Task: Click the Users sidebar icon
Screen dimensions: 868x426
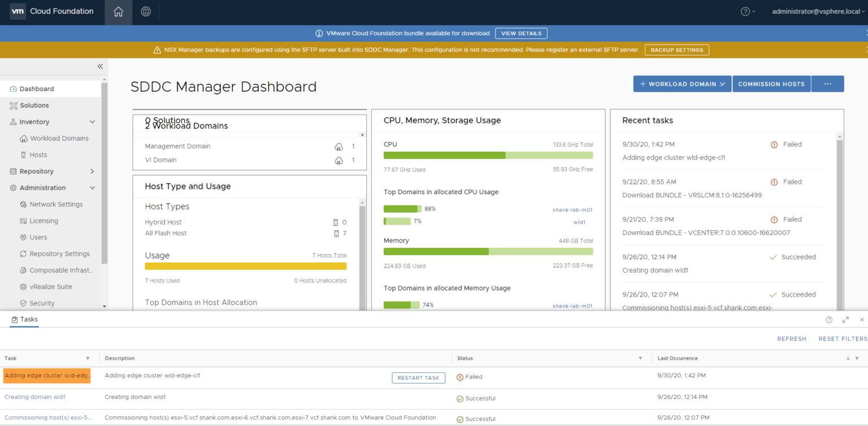Action: tap(24, 238)
